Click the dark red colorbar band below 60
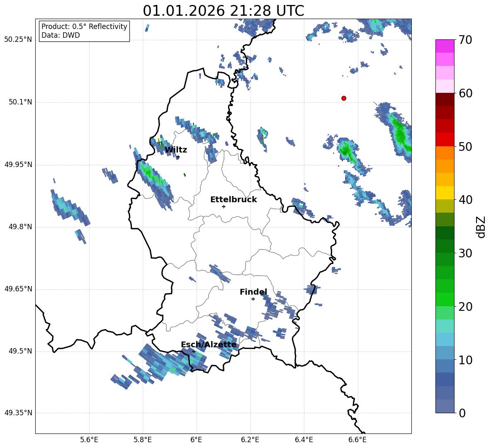Screen dimensions: 491x448 (x=445, y=99)
